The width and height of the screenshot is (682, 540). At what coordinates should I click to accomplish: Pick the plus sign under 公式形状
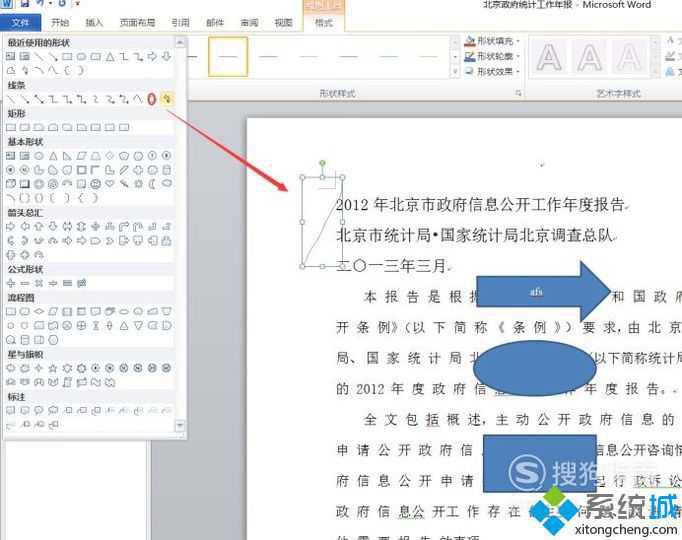click(x=11, y=283)
